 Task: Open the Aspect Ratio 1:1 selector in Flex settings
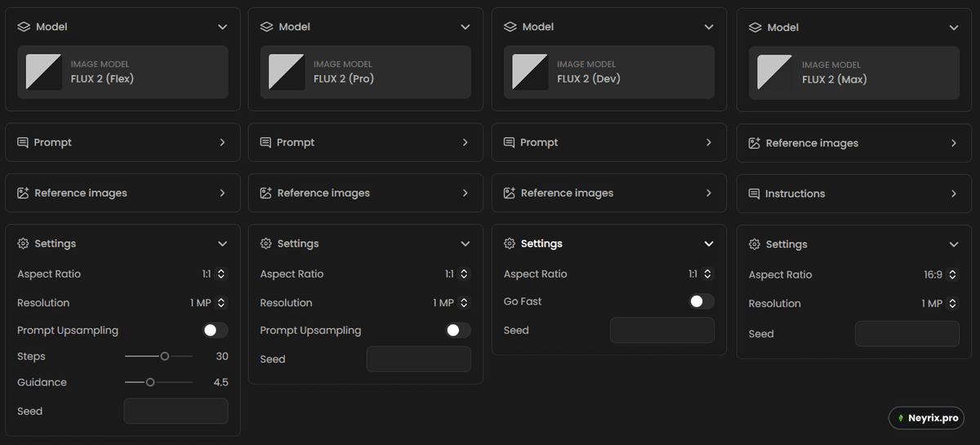pos(214,274)
